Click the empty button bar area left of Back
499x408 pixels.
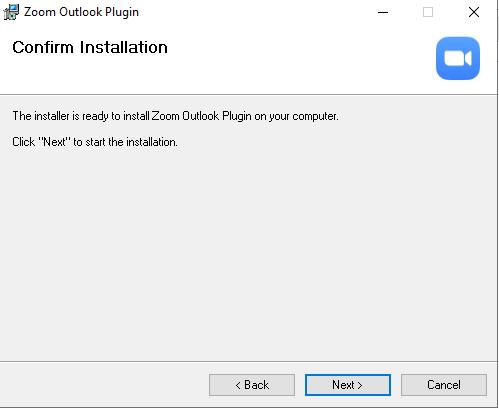click(x=103, y=385)
